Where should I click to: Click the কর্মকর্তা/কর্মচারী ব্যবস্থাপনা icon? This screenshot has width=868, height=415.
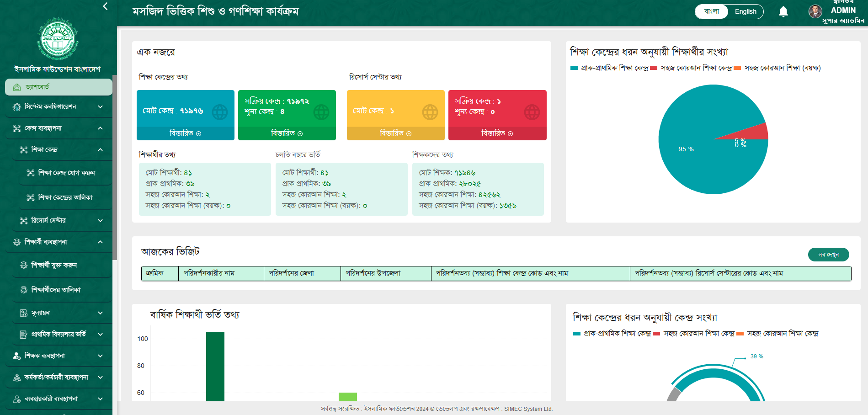click(17, 378)
